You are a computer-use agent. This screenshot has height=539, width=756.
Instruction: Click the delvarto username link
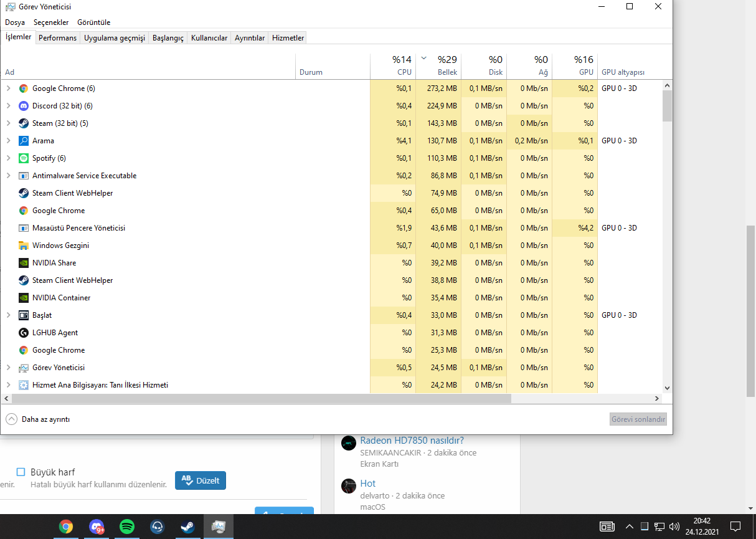pos(374,495)
